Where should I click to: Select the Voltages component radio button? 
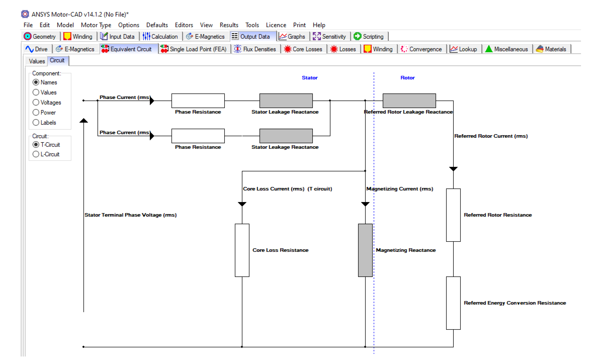click(x=36, y=103)
